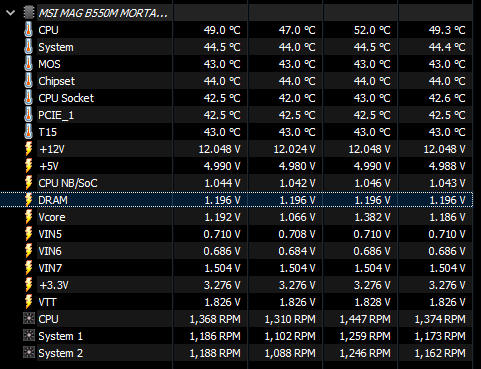Select the +12V sensor label
The image size is (481, 369).
coord(52,149)
